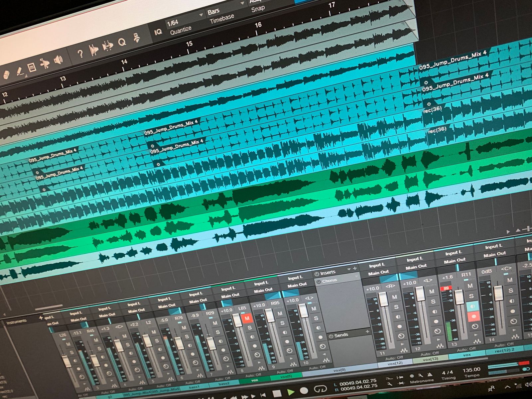Toggle the Chorus insert power button
This screenshot has width=532, height=399.
pos(319,282)
